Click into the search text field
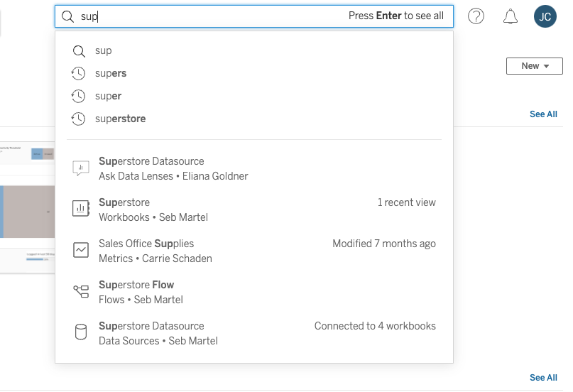 point(213,16)
